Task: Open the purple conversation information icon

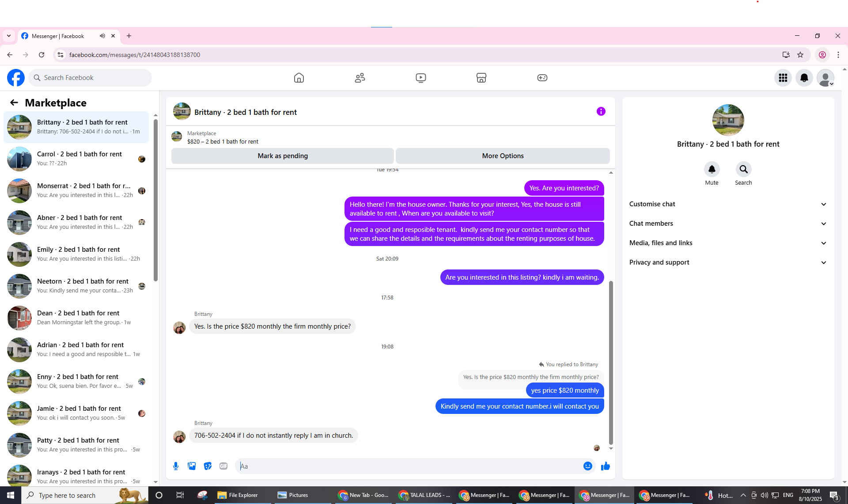Action: pos(601,111)
